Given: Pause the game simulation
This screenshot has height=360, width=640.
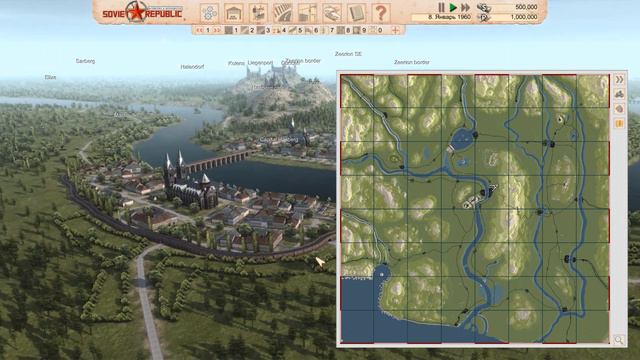Looking at the screenshot, I should pyautogui.click(x=441, y=7).
